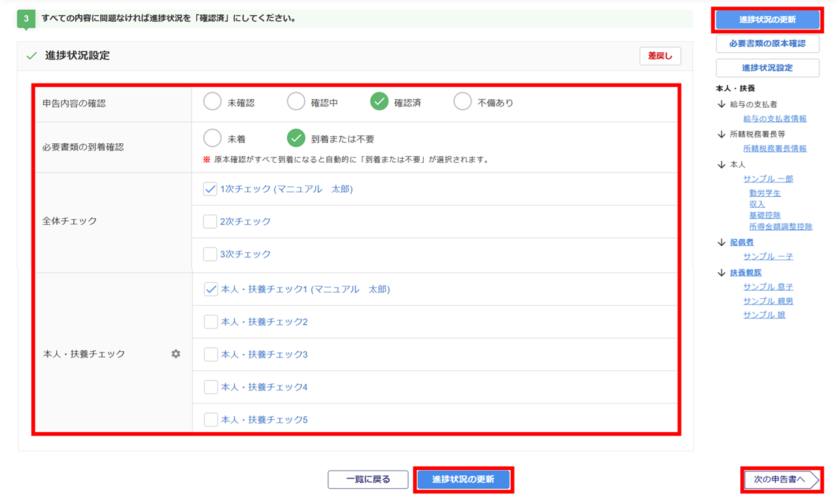Screen dimensions: 837x504
Task: Click the down arrow beside 配偶者
Action: pos(721,243)
